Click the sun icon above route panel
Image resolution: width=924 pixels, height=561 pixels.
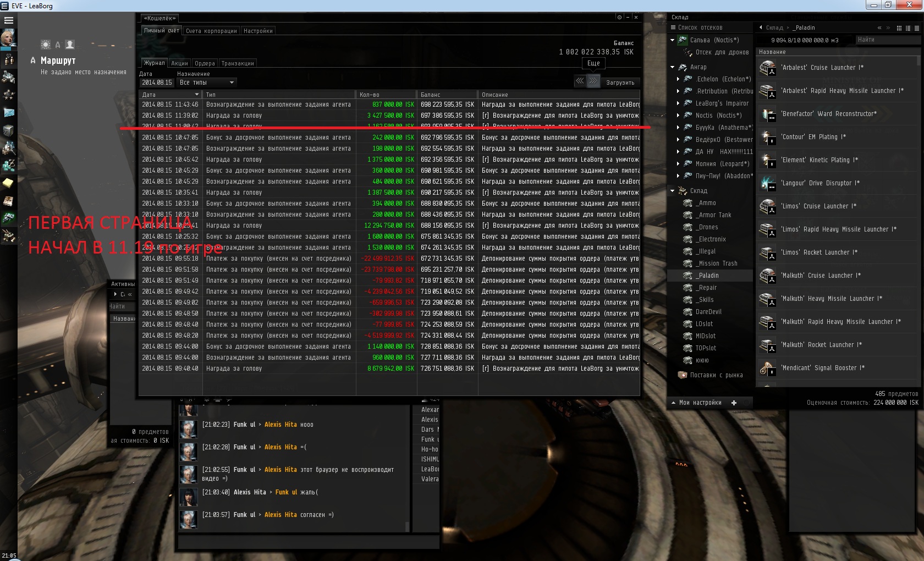pos(46,45)
